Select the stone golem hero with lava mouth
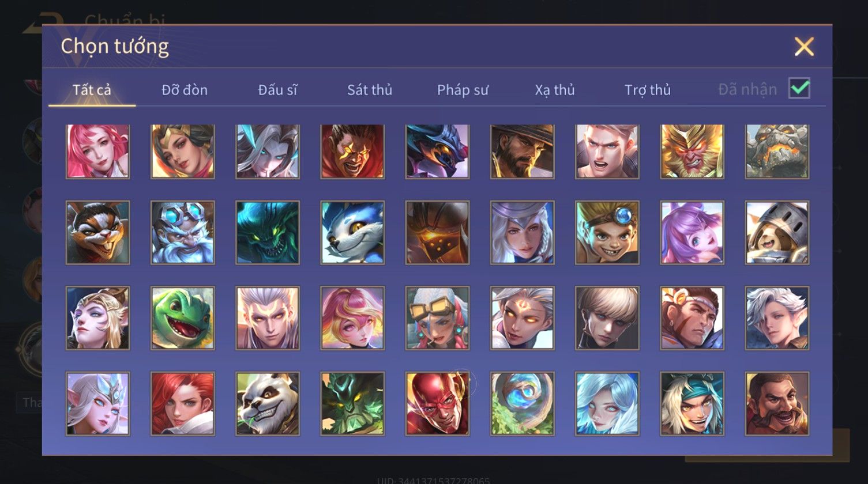868x484 pixels. click(x=777, y=152)
